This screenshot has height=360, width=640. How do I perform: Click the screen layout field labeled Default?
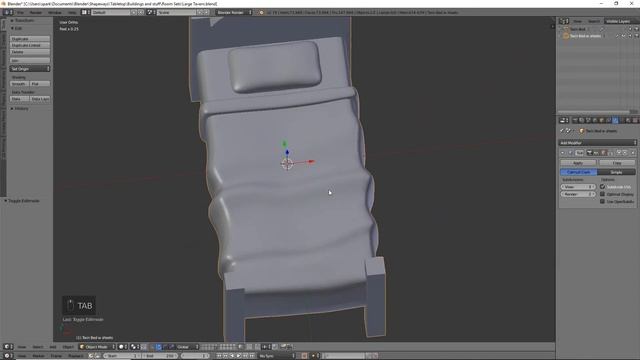coord(110,13)
